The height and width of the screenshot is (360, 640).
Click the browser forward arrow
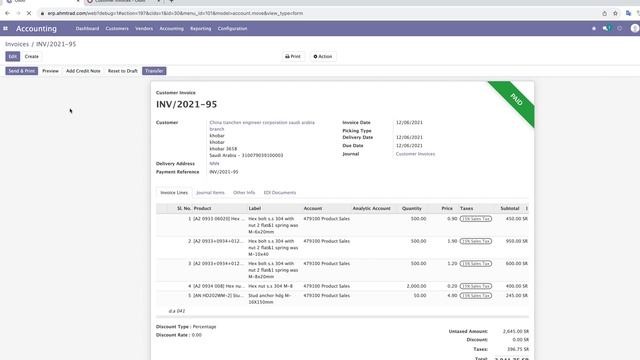[18, 13]
